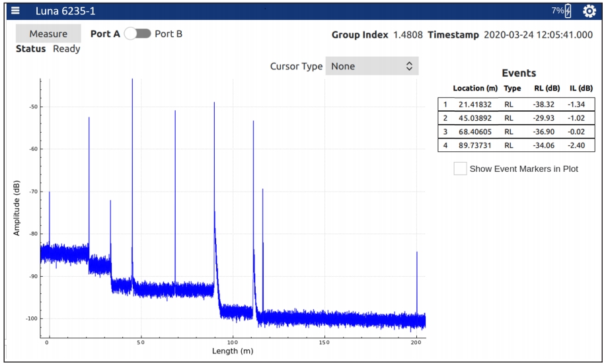Click the reflection peak near 200 m

click(x=417, y=254)
